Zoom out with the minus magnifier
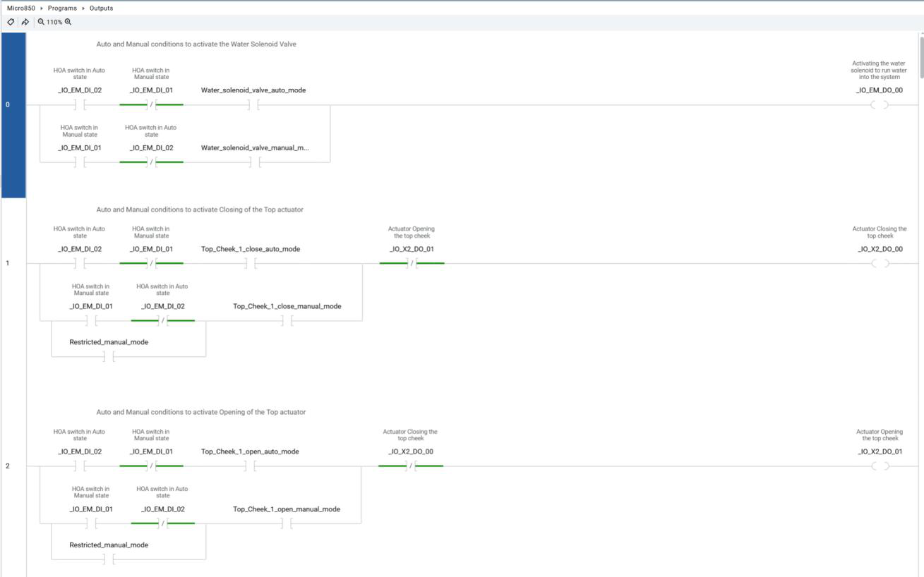This screenshot has width=924, height=577. coord(41,22)
